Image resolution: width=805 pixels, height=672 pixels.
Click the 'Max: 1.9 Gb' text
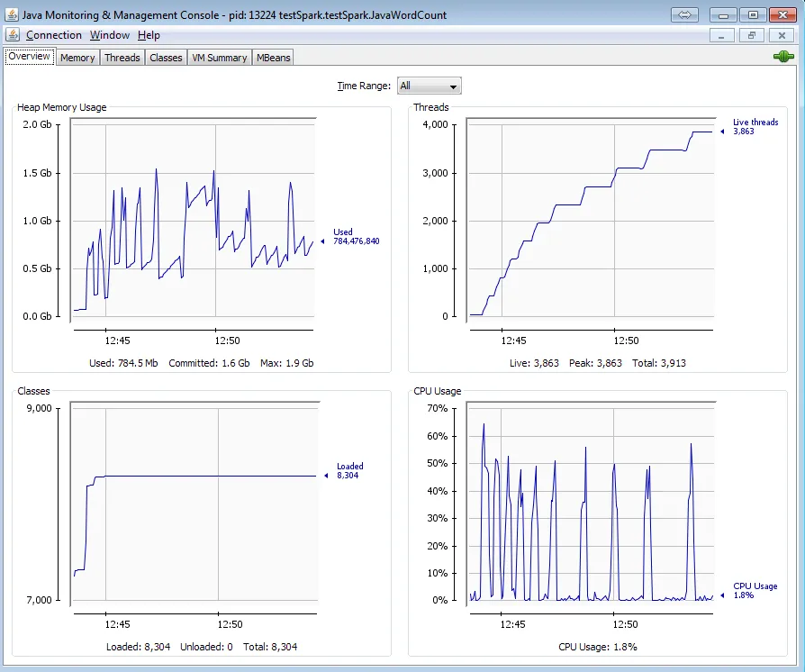tap(286, 363)
